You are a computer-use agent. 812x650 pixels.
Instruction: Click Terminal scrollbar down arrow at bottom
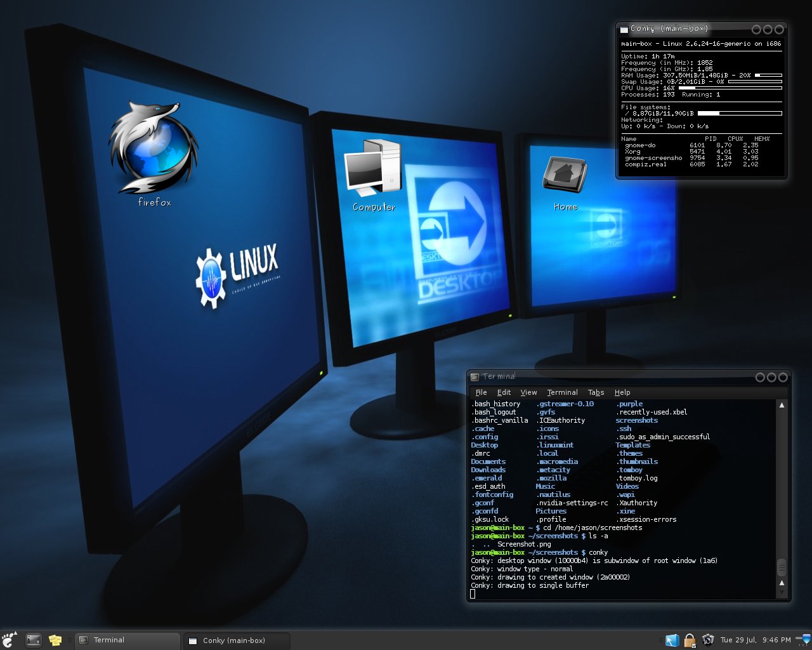pos(782,593)
